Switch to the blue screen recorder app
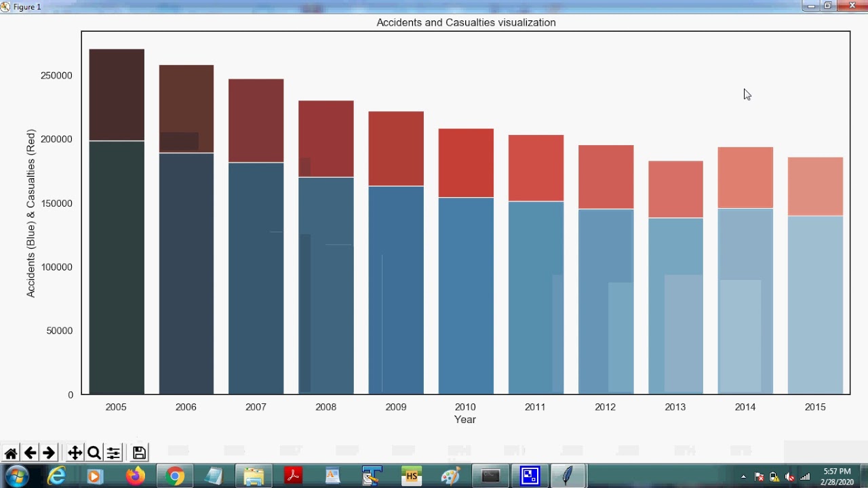 (x=530, y=476)
